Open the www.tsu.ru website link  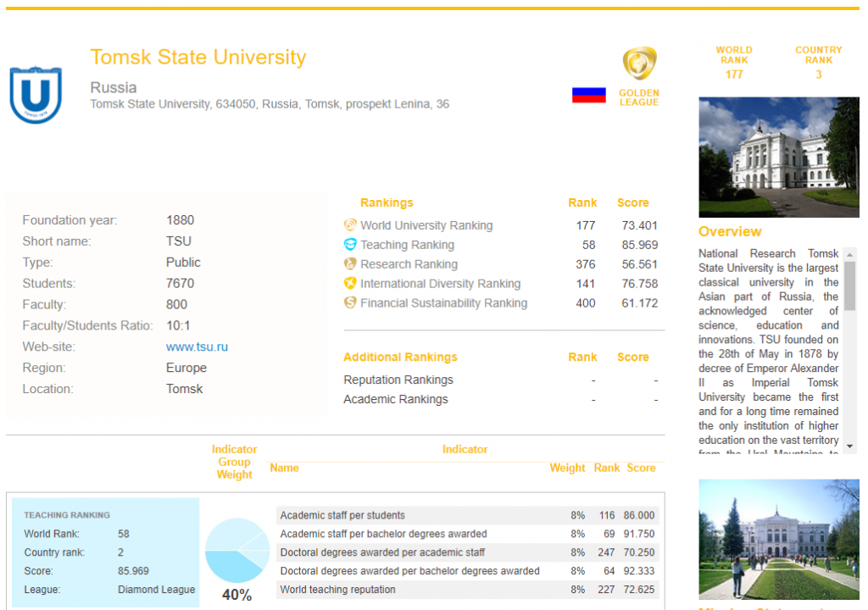click(x=197, y=347)
